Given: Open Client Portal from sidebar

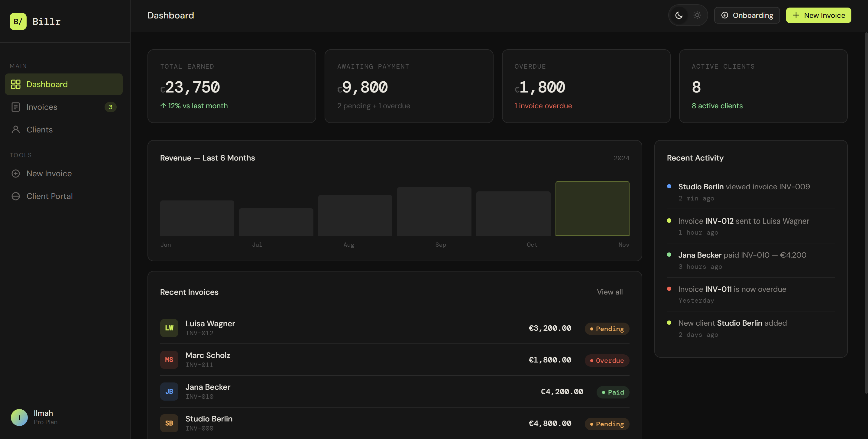Looking at the screenshot, I should click(x=64, y=196).
